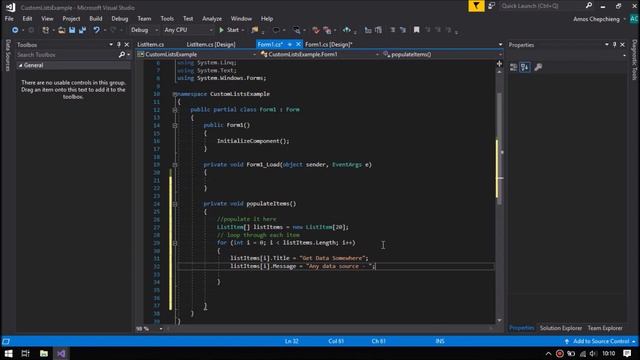This screenshot has height=360, width=640.
Task: Click the editor vertical scrollbar thumb
Action: [x=500, y=149]
